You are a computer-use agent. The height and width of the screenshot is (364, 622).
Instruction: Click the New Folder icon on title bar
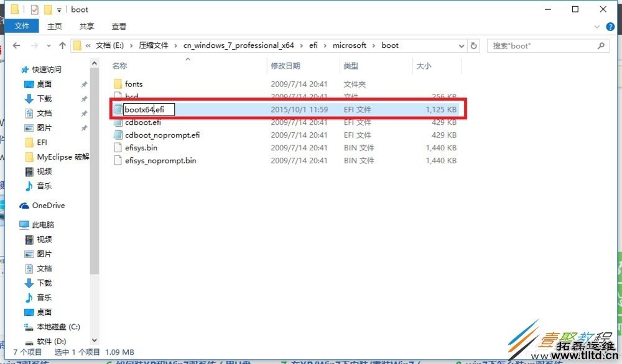(49, 9)
